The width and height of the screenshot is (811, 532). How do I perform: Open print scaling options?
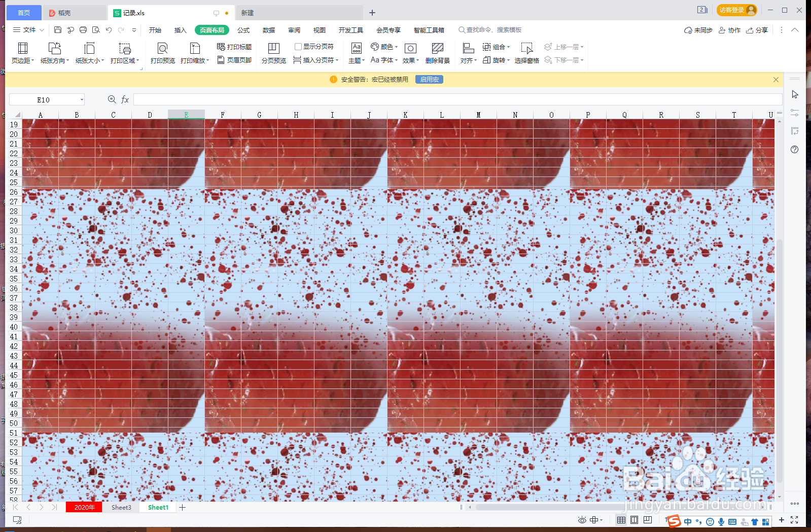click(195, 53)
